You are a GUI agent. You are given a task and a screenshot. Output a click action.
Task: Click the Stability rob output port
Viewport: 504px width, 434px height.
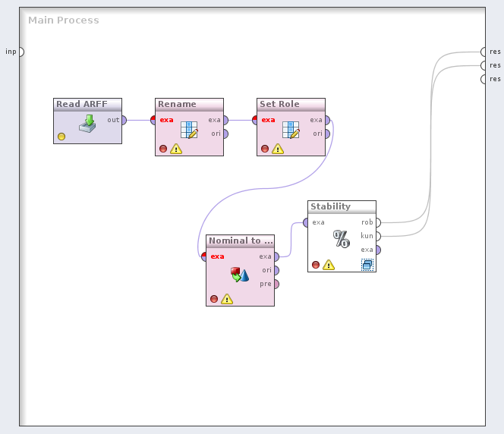(377, 222)
